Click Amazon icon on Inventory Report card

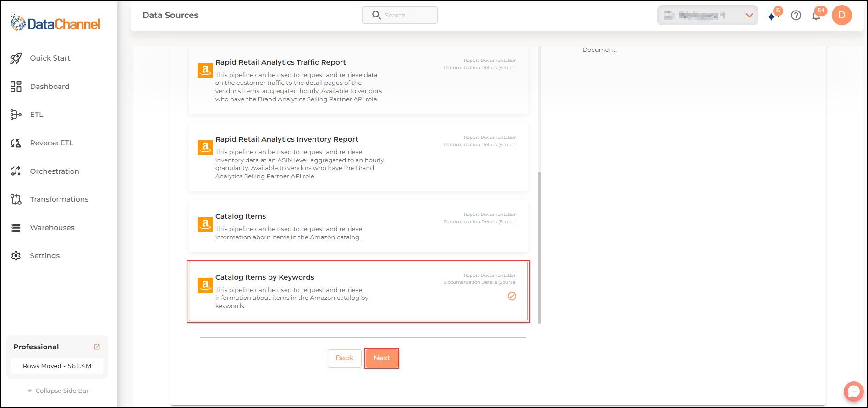tap(205, 147)
